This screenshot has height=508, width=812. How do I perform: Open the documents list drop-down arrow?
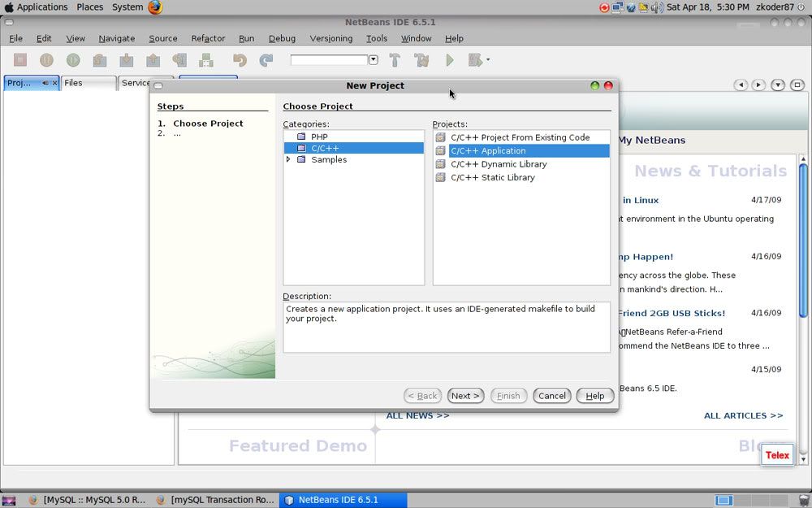(778, 85)
